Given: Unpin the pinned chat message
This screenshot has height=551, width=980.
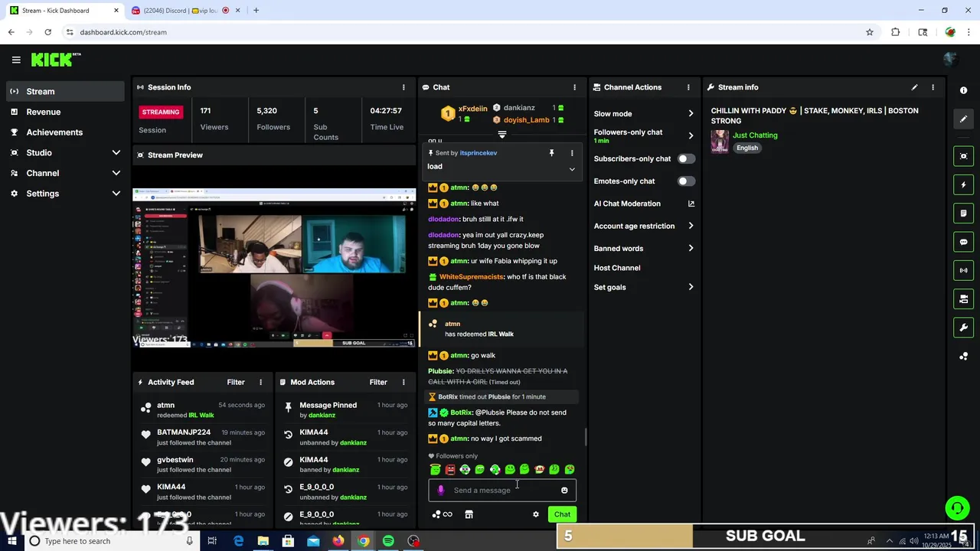Looking at the screenshot, I should pos(551,153).
